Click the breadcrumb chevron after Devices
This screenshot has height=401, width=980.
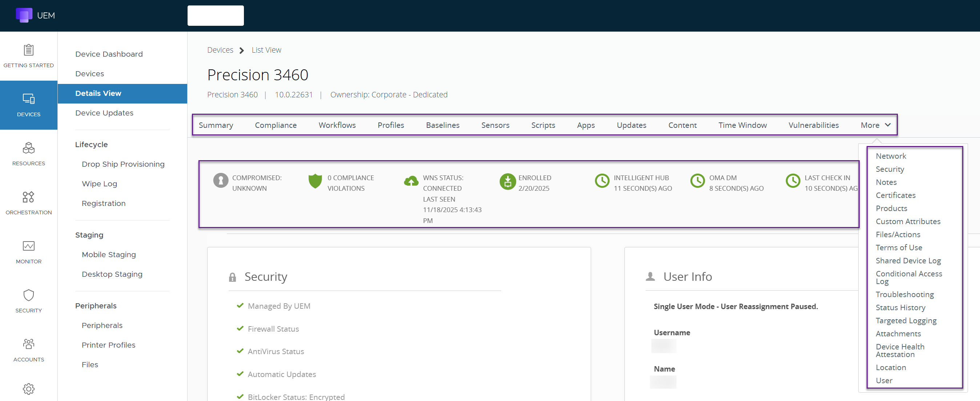pos(242,50)
